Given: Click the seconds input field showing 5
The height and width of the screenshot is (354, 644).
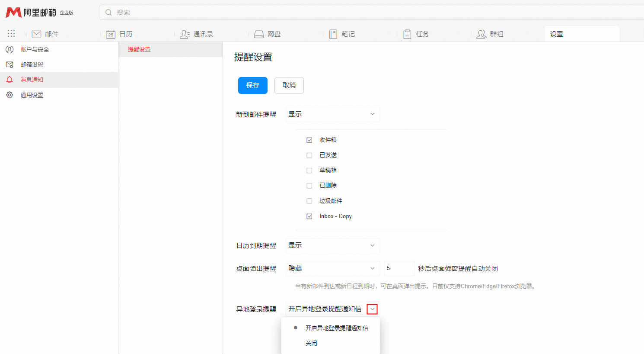Looking at the screenshot, I should click(399, 268).
